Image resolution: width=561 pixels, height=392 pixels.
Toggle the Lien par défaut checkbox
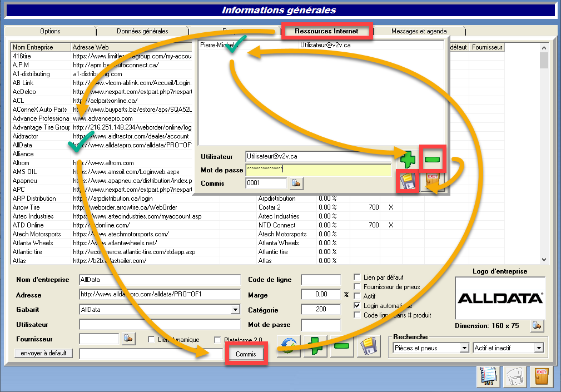[x=357, y=277]
